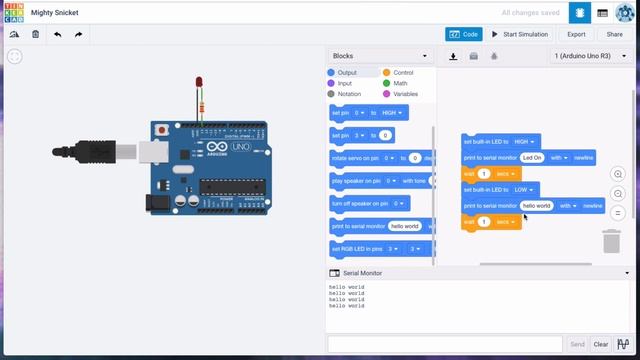Open the component list view icon

coord(602,13)
